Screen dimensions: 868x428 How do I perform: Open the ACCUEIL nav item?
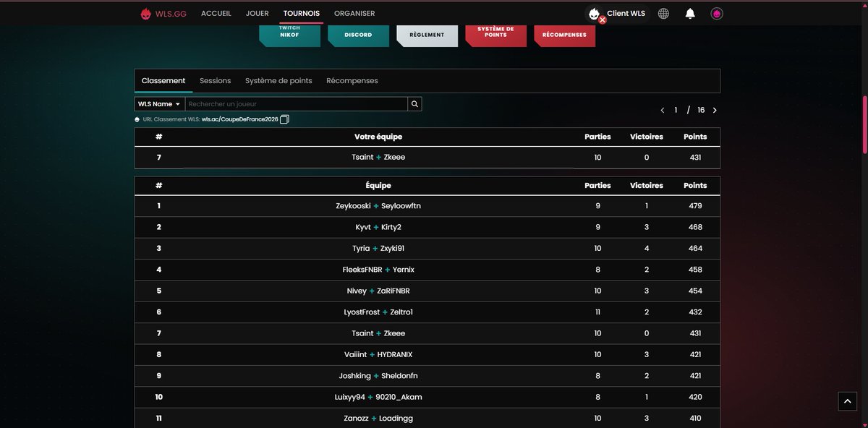point(216,14)
